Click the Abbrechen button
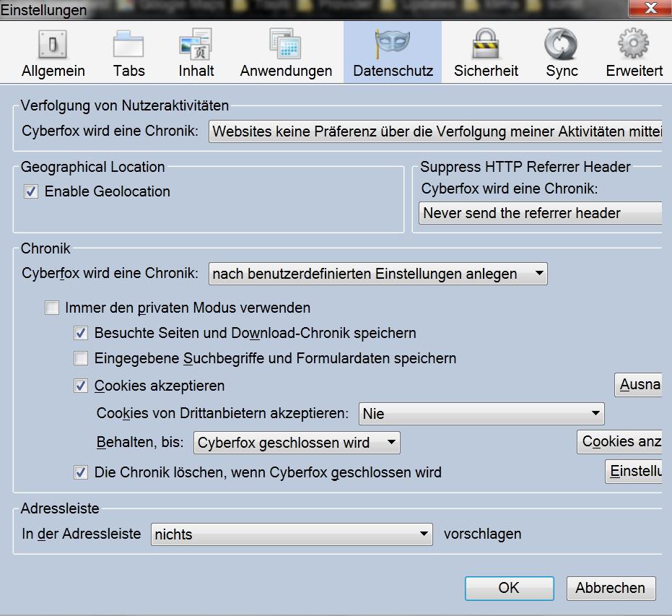This screenshot has width=672, height=616. [611, 588]
